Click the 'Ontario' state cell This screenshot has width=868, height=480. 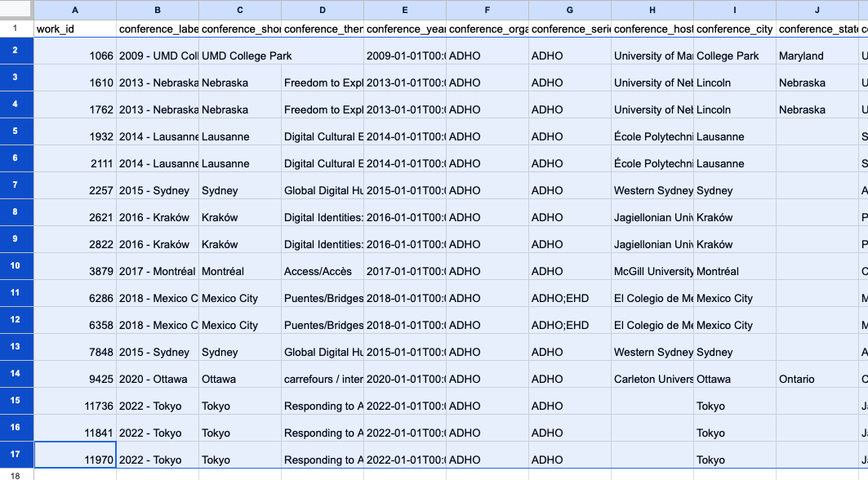817,379
